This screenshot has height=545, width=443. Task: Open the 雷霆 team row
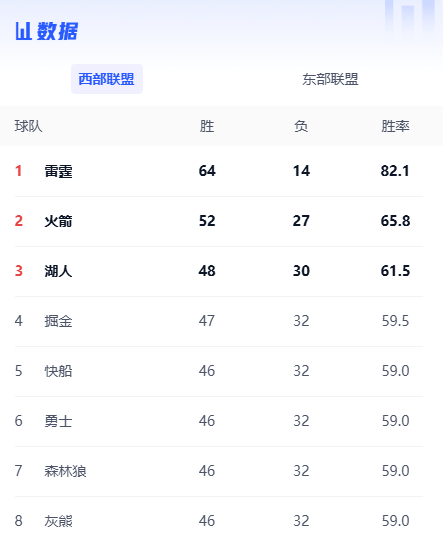pos(219,171)
